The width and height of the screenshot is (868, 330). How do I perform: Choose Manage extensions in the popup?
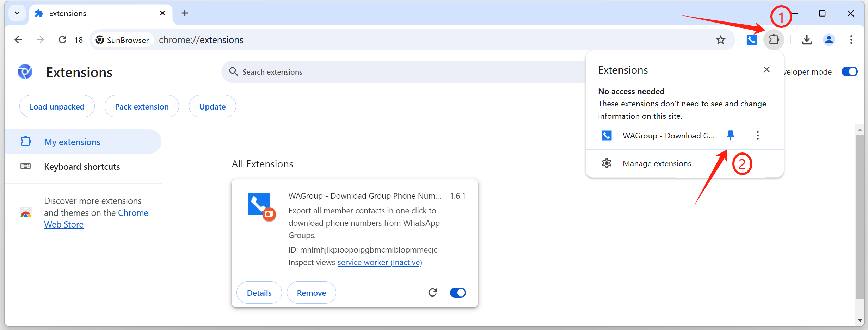657,163
